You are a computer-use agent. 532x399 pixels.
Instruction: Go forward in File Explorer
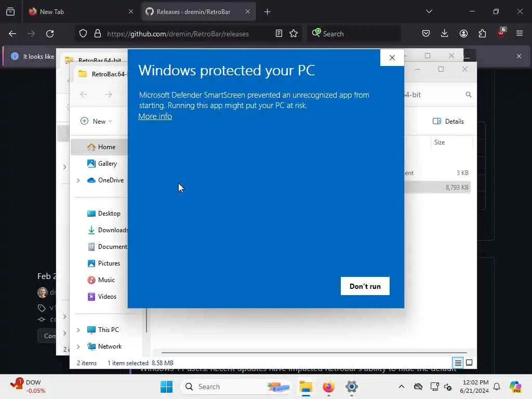(x=108, y=95)
